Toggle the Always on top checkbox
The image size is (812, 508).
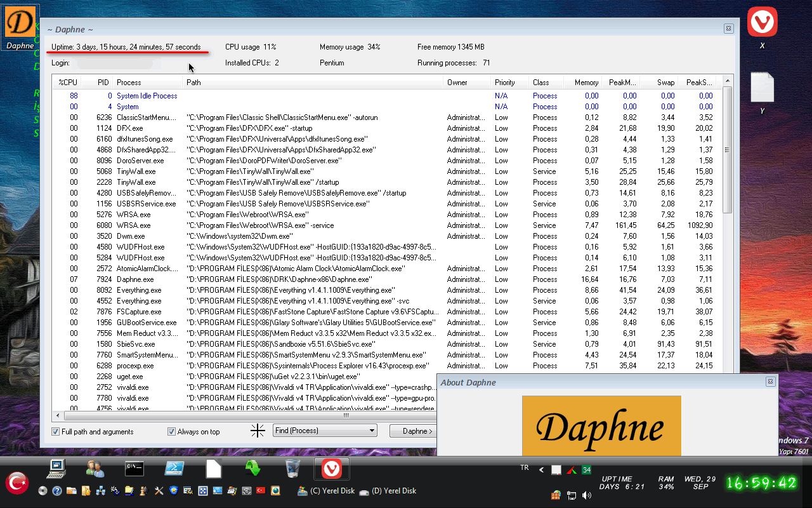pyautogui.click(x=193, y=432)
